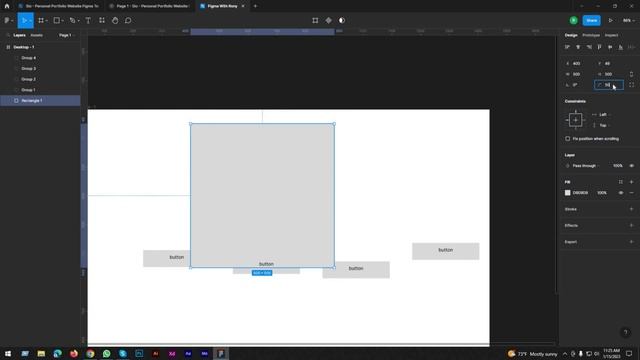Click the Align left icon
The height and width of the screenshot is (360, 640).
coord(567,47)
